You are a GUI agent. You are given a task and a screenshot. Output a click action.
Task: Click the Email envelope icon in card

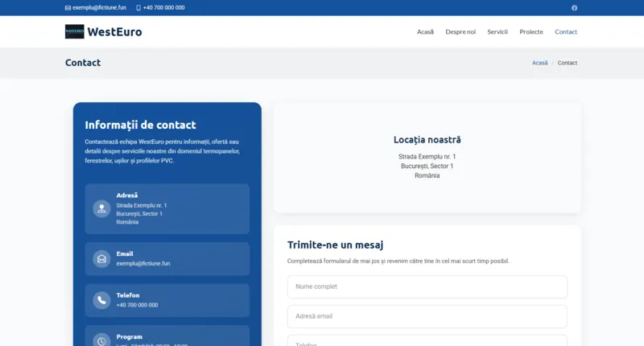point(101,258)
